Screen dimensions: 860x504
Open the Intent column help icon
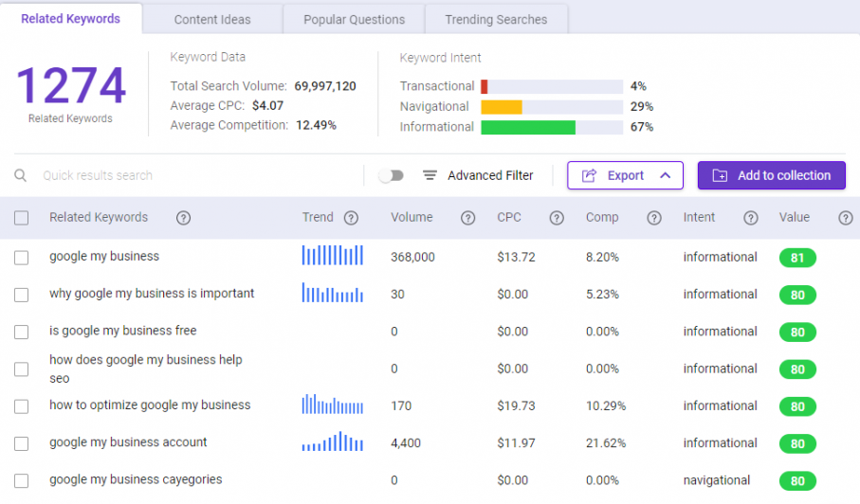coord(751,218)
